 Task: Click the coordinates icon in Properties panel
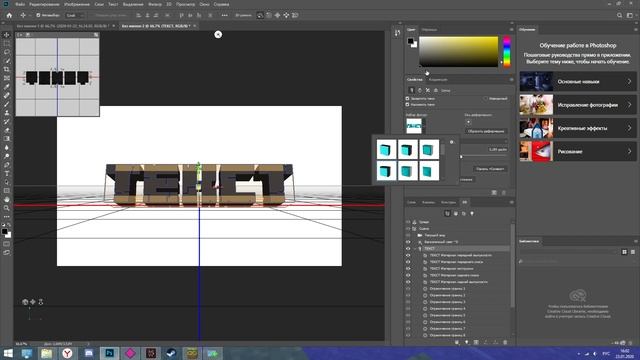(x=436, y=90)
